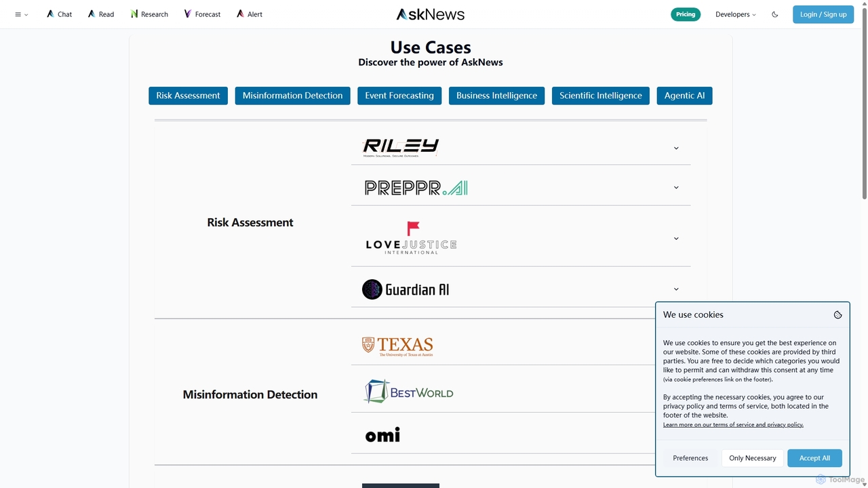Screen dimensions: 868x488
Task: Go to AskNews home logo
Action: coord(431,14)
